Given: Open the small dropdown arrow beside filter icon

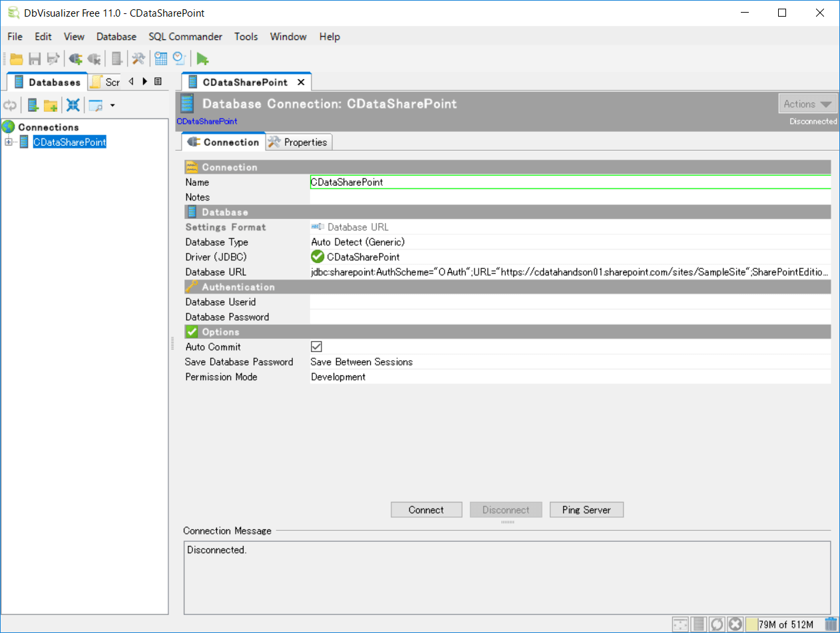Looking at the screenshot, I should [x=112, y=105].
